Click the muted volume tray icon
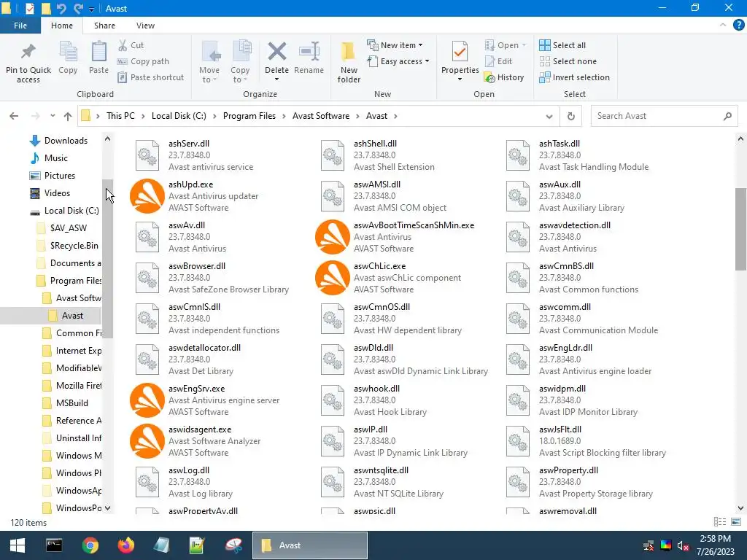747x560 pixels. (x=683, y=545)
